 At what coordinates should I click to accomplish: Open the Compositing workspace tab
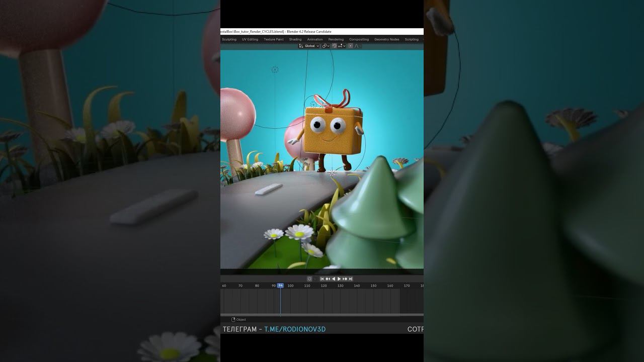(359, 39)
